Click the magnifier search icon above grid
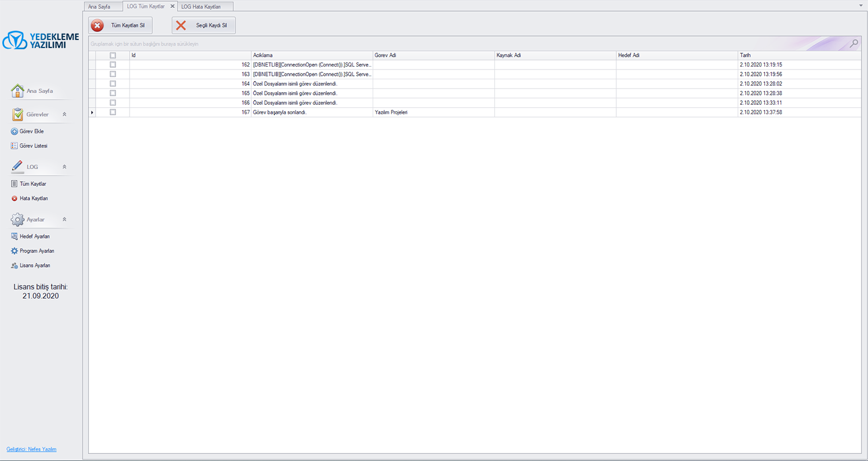 pyautogui.click(x=854, y=43)
